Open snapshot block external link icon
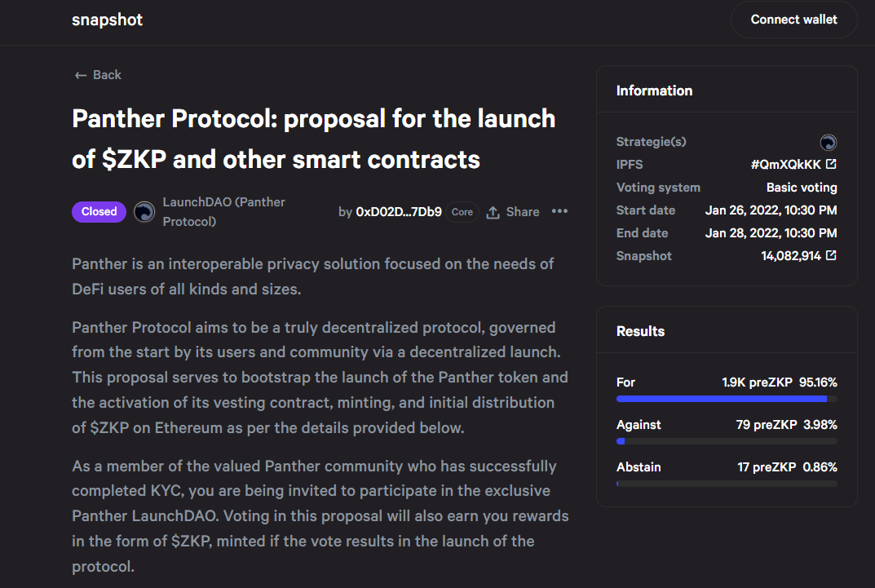 click(831, 255)
